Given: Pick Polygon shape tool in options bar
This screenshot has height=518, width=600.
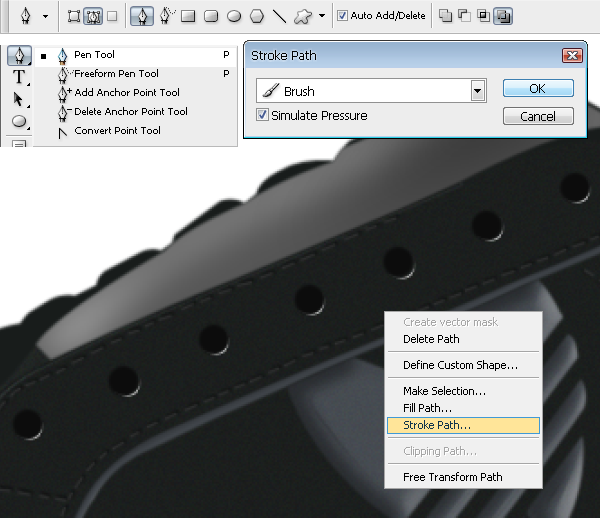Looking at the screenshot, I should [257, 16].
